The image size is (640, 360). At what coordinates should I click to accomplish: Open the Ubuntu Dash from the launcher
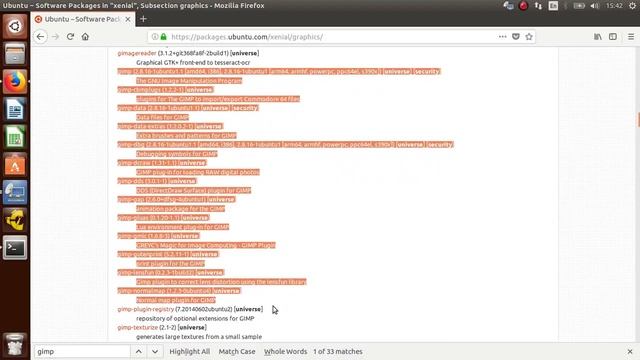coord(15,27)
